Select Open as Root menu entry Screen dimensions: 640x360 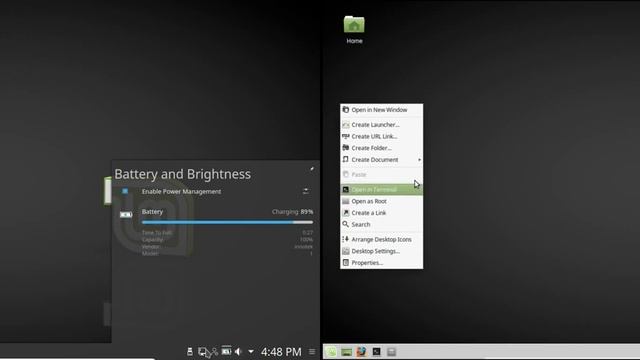click(x=382, y=201)
